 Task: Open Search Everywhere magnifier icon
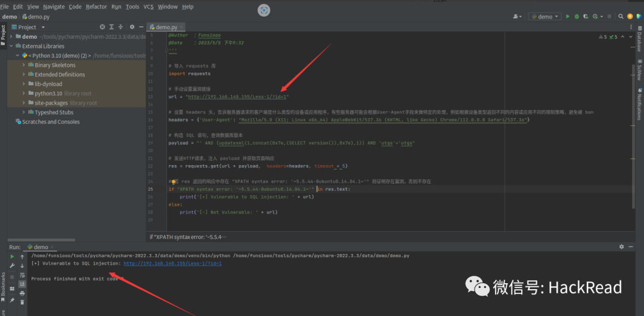(621, 17)
